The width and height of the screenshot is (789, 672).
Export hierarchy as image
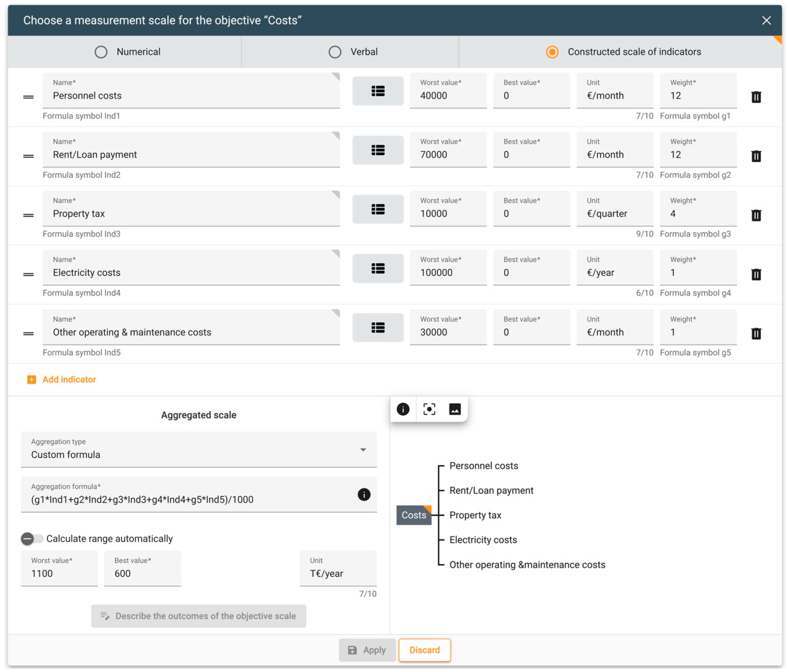pos(455,409)
